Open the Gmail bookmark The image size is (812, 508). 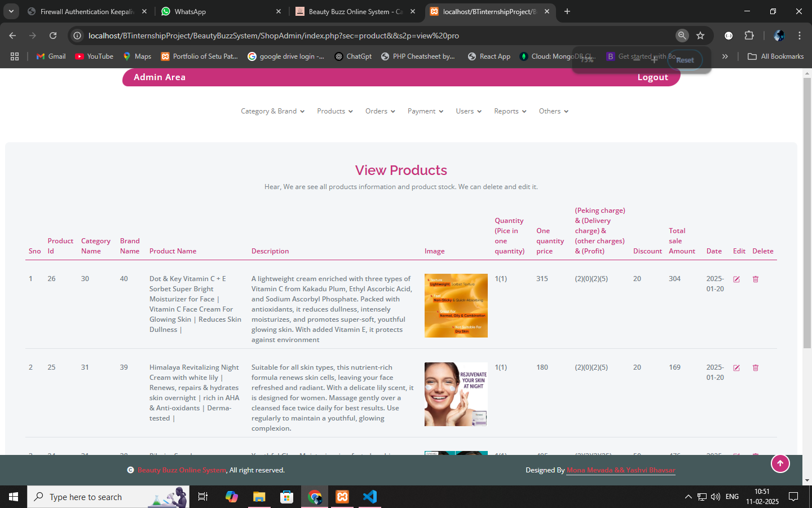[x=51, y=56]
